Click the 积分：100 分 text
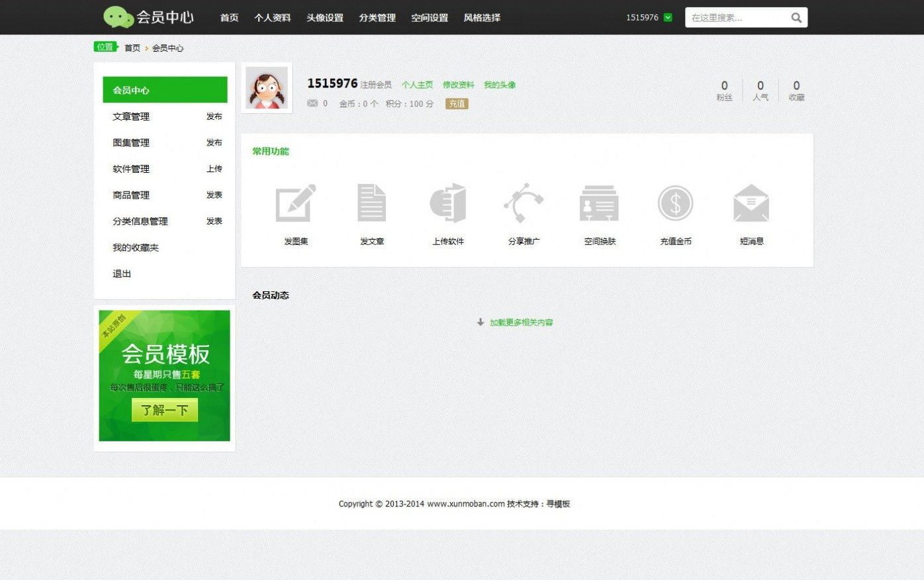Screen dimensions: 924x580 coord(410,104)
